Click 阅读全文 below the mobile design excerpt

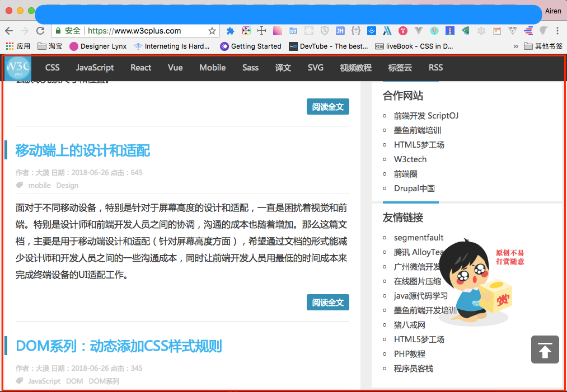tap(328, 302)
